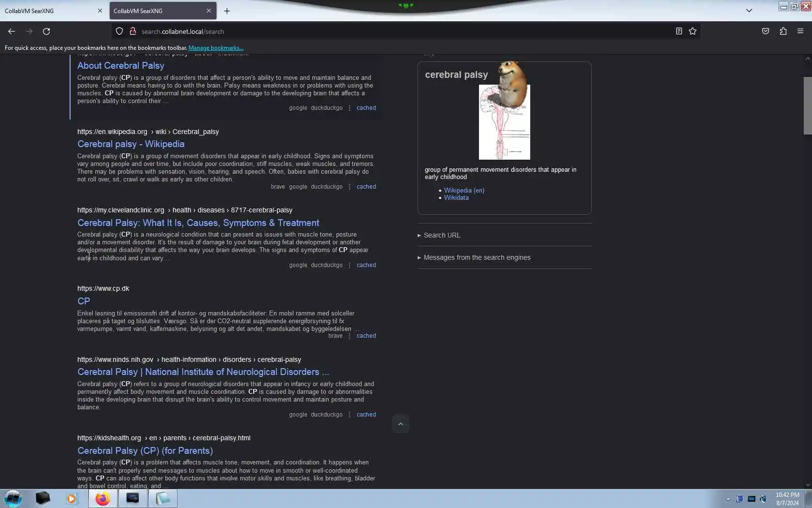Viewport: 812px width, 508px height.
Task: Open cached link for Wikipedia result
Action: [x=366, y=187]
